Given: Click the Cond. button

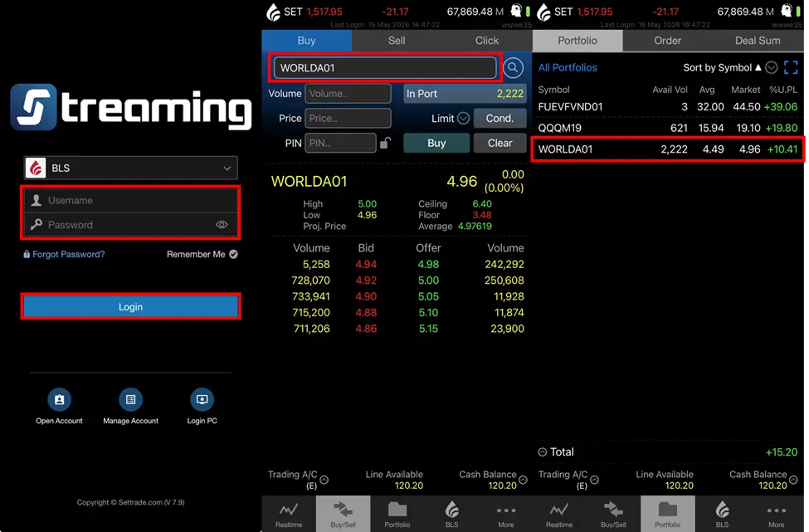Looking at the screenshot, I should 500,118.
